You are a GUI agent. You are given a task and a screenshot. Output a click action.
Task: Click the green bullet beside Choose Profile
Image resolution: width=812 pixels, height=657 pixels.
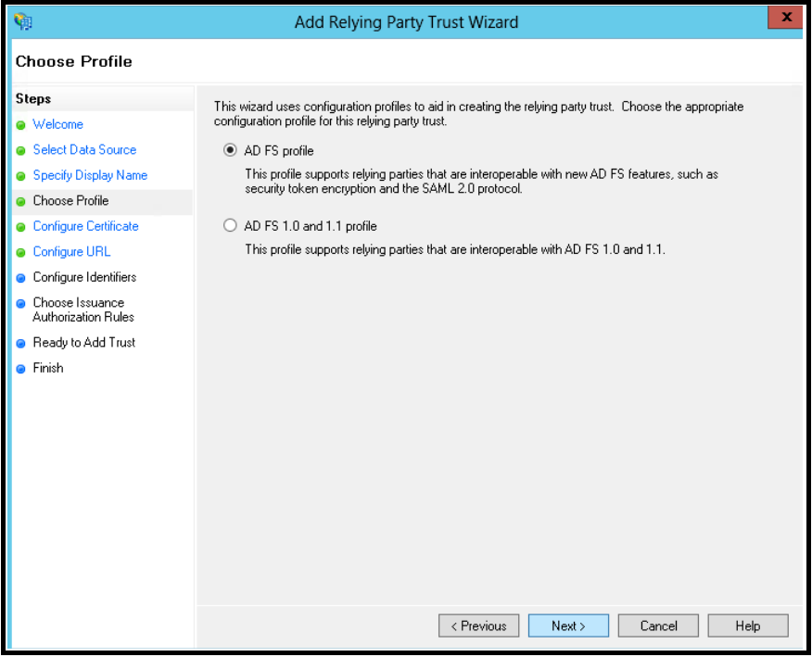point(20,201)
